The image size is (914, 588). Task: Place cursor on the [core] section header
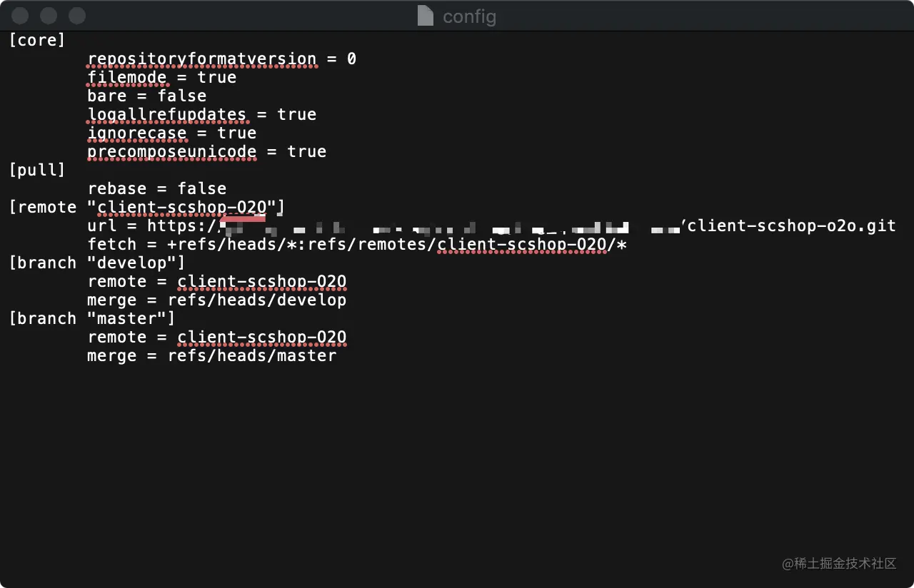(x=37, y=40)
